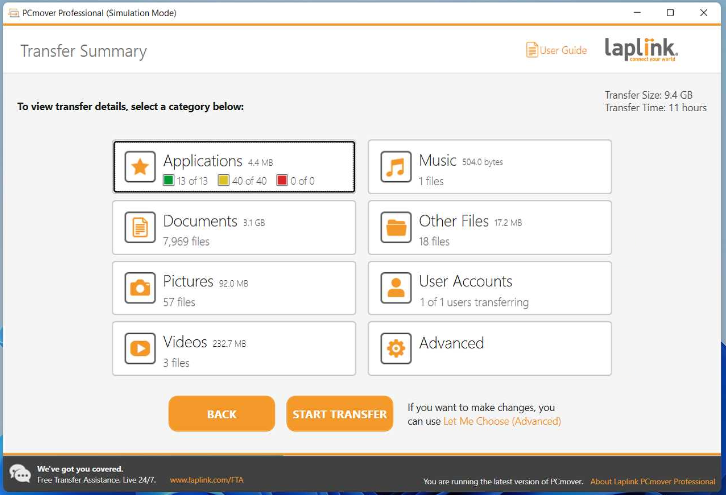This screenshot has height=495, width=726.
Task: Click the '4.4 MB' applications size
Action: [261, 163]
